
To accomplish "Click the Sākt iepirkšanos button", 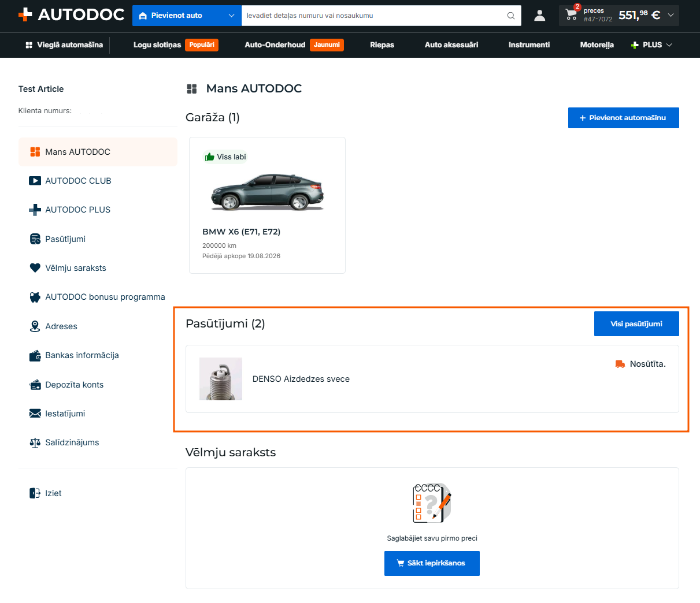I will pyautogui.click(x=432, y=563).
